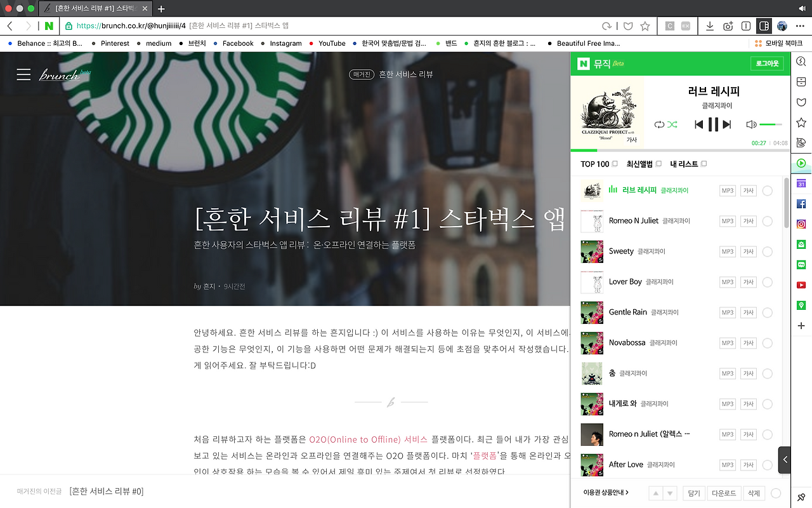This screenshot has height=508, width=812.
Task: Open the brunch hamburger menu
Action: pos(23,74)
